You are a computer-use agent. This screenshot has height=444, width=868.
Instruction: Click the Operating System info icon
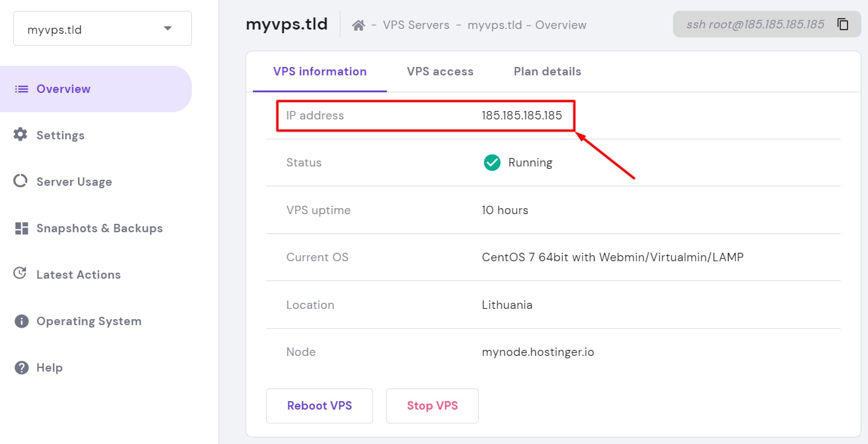click(22, 321)
